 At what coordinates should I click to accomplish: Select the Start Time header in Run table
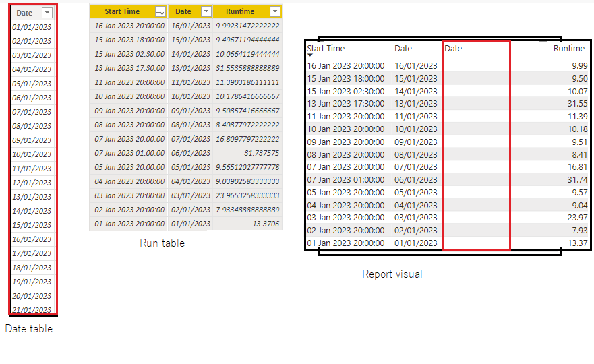pyautogui.click(x=122, y=11)
